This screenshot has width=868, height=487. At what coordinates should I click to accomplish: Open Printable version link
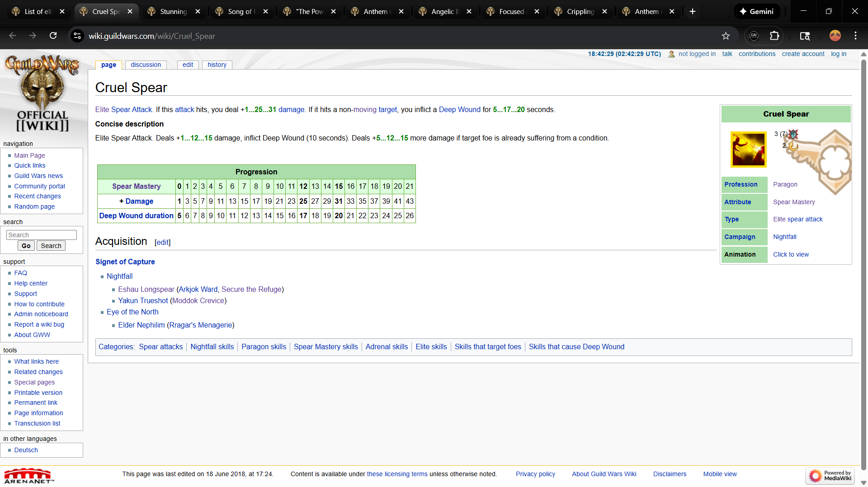click(38, 393)
